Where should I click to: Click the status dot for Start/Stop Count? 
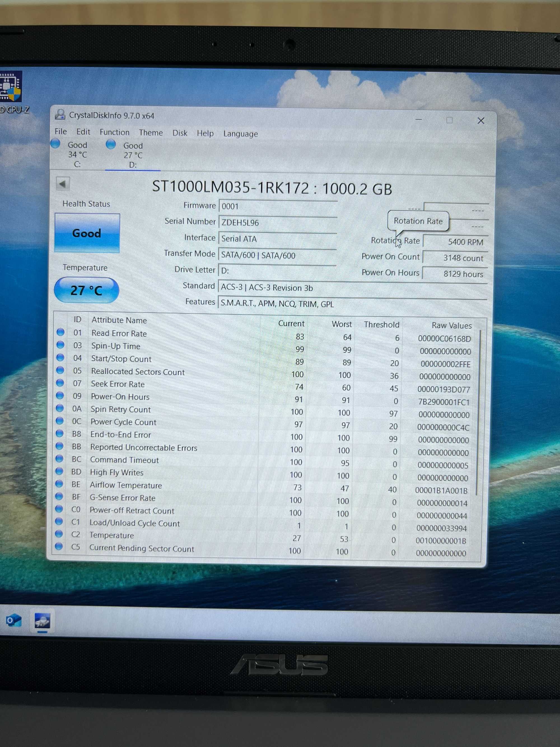point(60,357)
